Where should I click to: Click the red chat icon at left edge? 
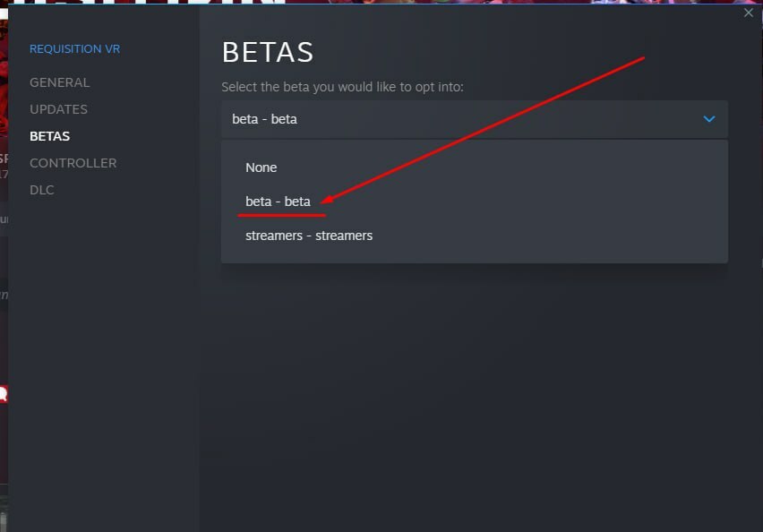(x=3, y=393)
